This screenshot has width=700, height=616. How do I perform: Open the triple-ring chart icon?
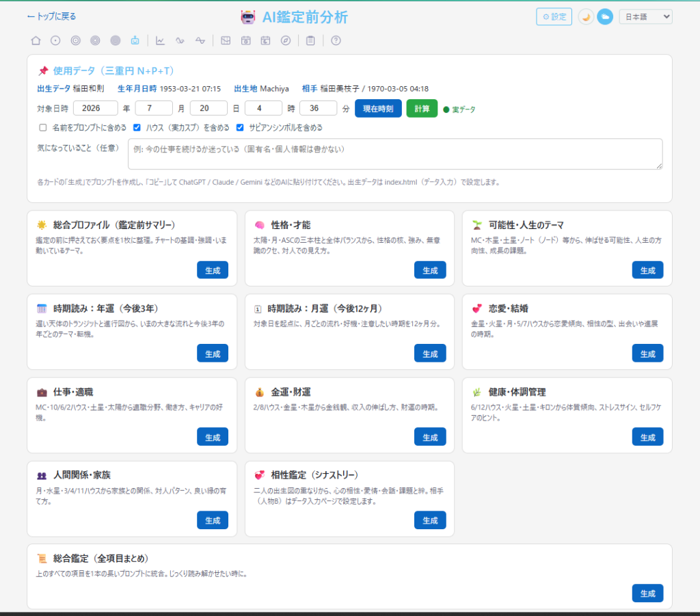pos(95,40)
